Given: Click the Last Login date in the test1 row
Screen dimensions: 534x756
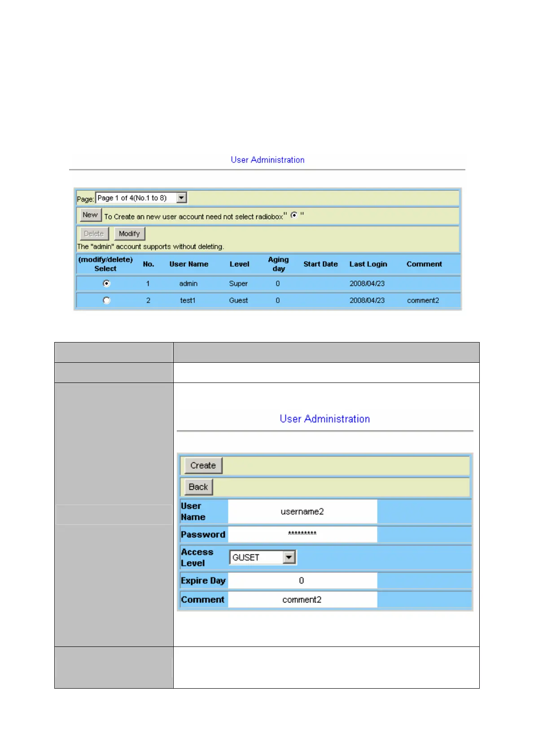Looking at the screenshot, I should [x=367, y=300].
